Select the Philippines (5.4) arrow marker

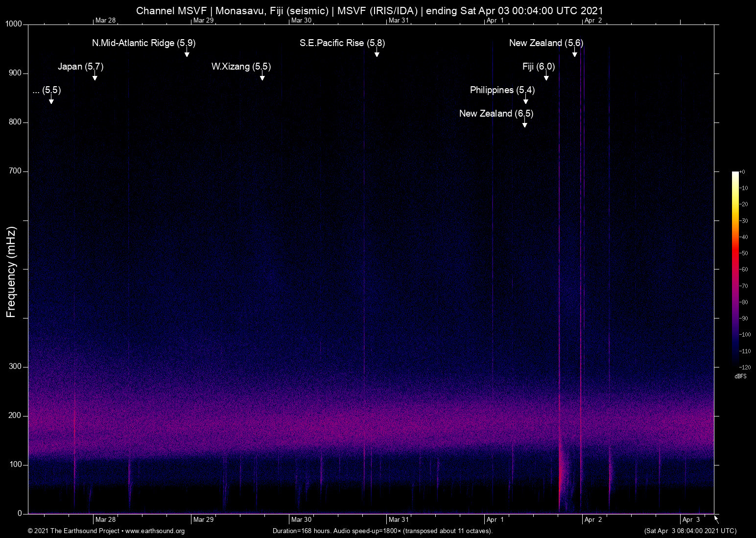tap(526, 100)
